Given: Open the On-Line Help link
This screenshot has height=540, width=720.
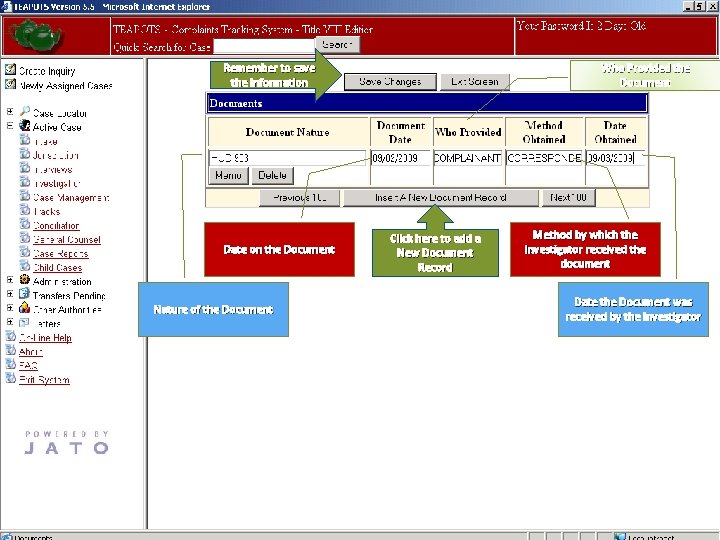Looking at the screenshot, I should (45, 338).
